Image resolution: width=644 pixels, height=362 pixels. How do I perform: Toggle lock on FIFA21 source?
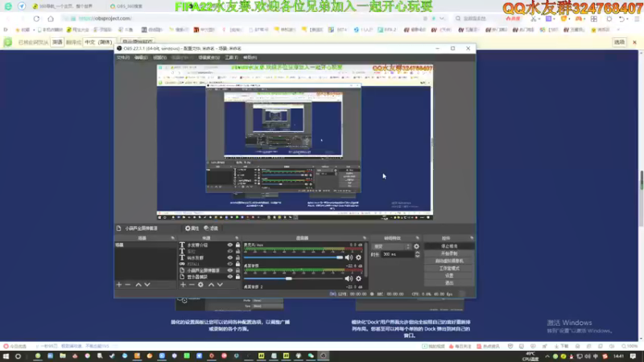(237, 264)
